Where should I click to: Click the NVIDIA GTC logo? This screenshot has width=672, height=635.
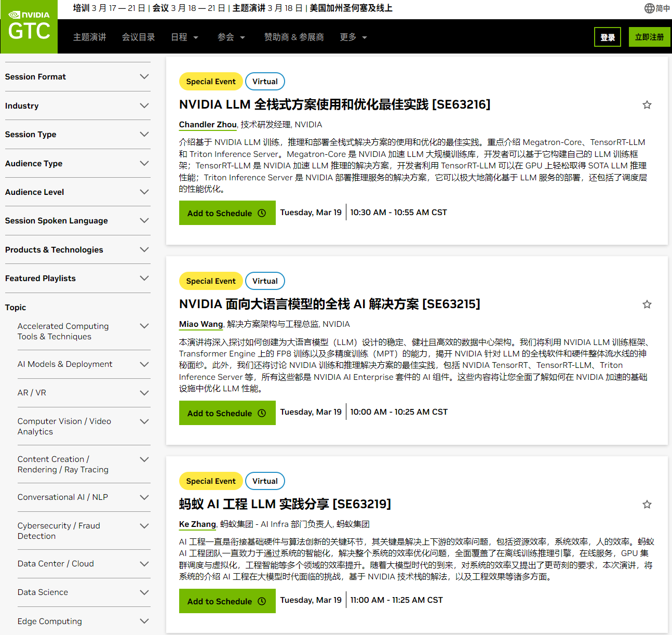tap(29, 26)
